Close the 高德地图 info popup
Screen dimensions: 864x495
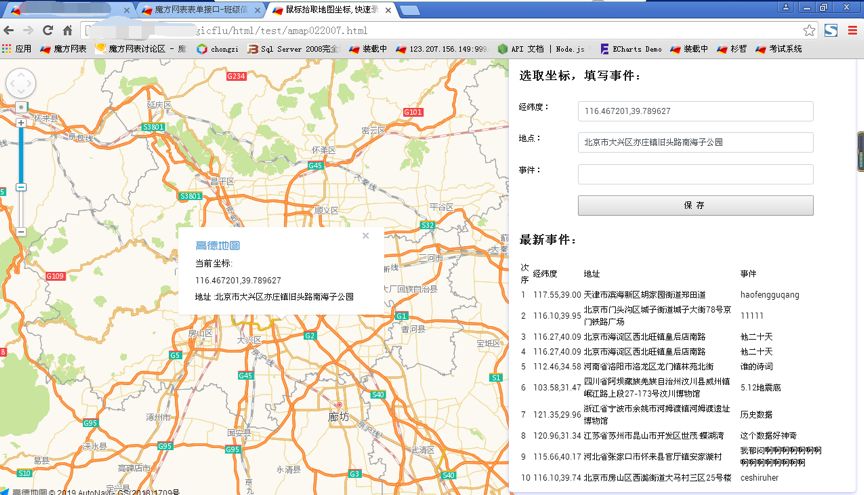[365, 235]
